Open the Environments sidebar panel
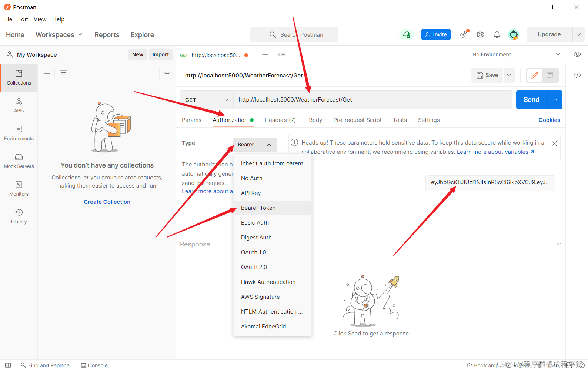The image size is (588, 371). 19,133
